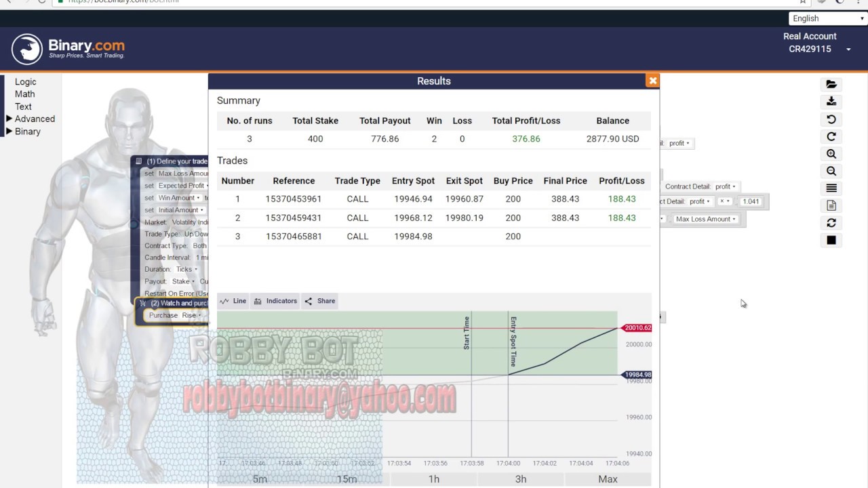
Task: Click the cart icon on Watch and purchase block
Action: click(x=142, y=304)
